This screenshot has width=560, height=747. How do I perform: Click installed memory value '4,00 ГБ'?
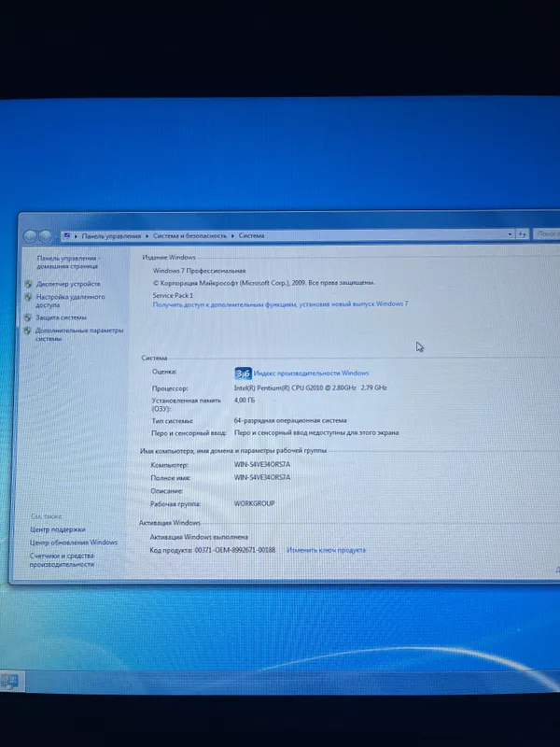[x=245, y=401]
